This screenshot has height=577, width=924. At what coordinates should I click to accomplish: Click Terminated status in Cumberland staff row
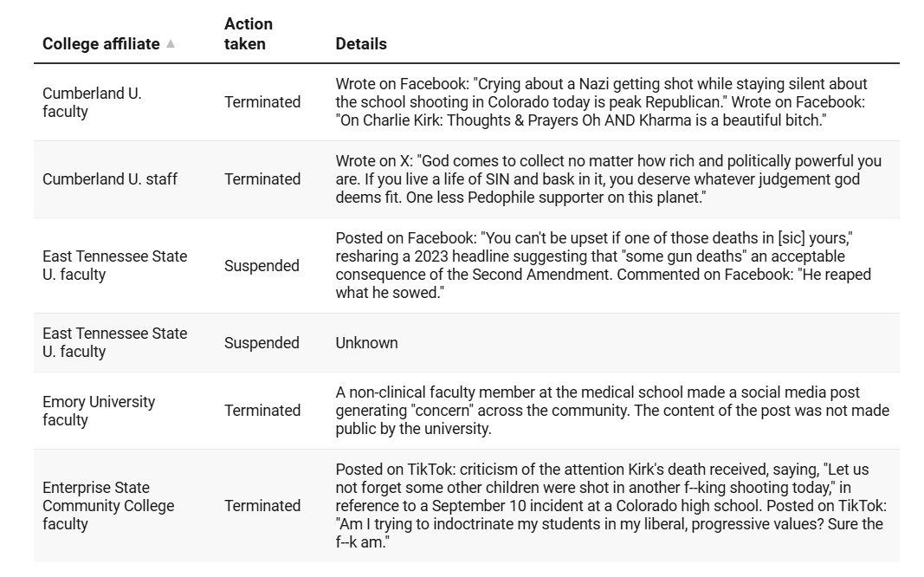point(262,179)
